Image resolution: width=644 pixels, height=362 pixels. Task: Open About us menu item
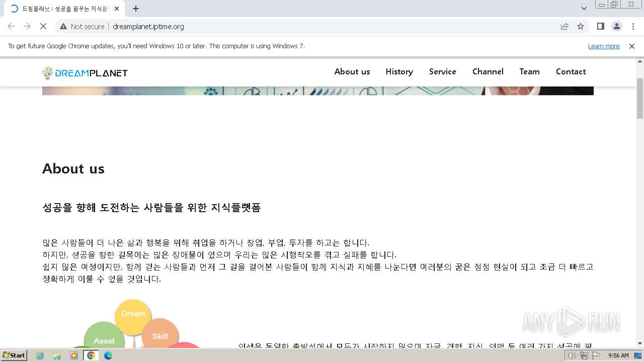coord(352,71)
